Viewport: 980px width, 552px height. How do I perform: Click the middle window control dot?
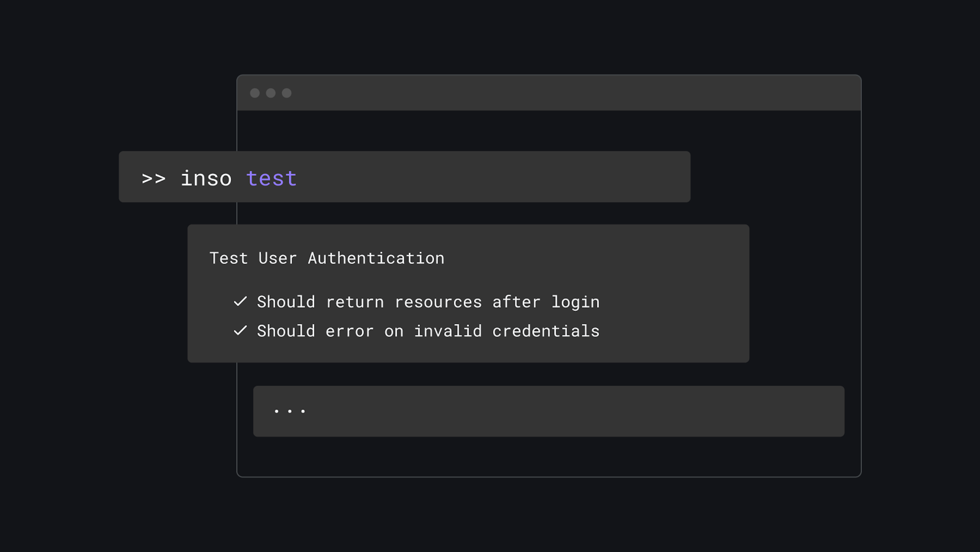[x=271, y=93]
